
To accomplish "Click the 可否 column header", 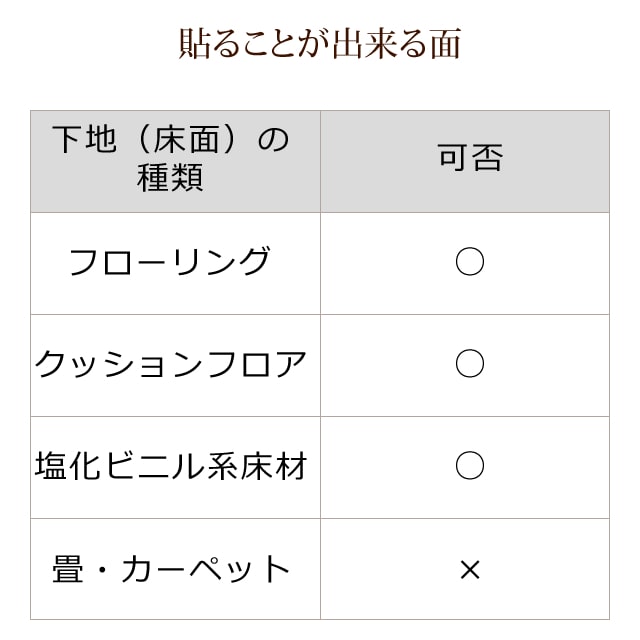I will [469, 158].
